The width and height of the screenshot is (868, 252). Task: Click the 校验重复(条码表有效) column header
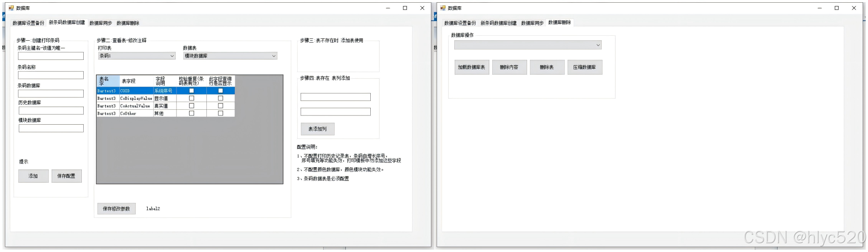pyautogui.click(x=191, y=81)
